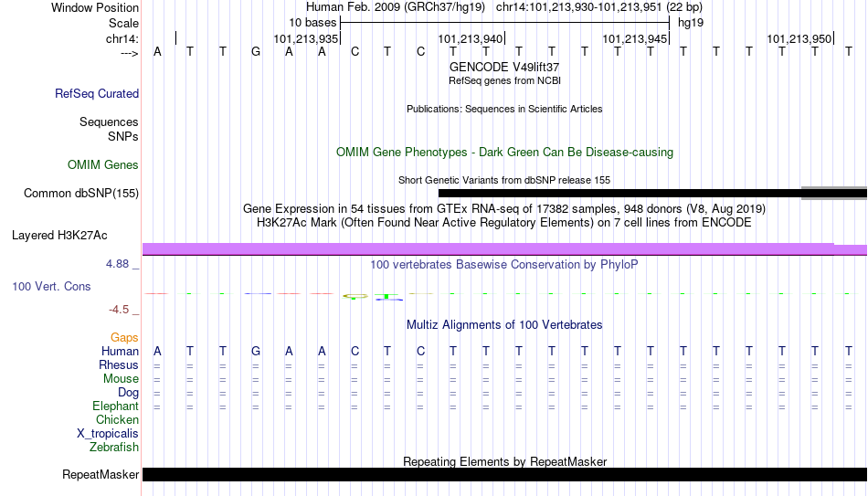Click the GTEx Gene Expression track title
Image resolution: width=868 pixels, height=496 pixels.
coord(504,208)
